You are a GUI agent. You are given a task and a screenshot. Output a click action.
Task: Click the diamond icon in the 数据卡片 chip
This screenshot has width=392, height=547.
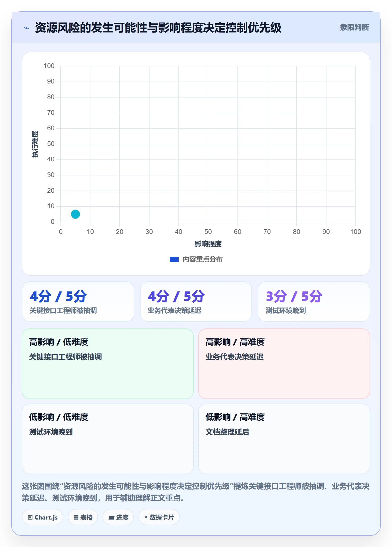click(146, 517)
